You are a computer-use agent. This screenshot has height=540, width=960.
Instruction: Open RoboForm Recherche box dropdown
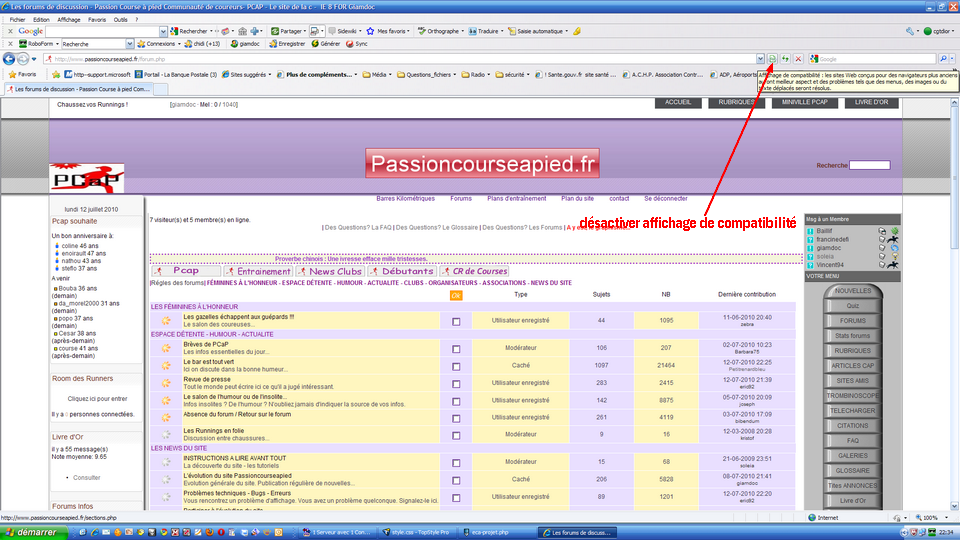[x=129, y=44]
